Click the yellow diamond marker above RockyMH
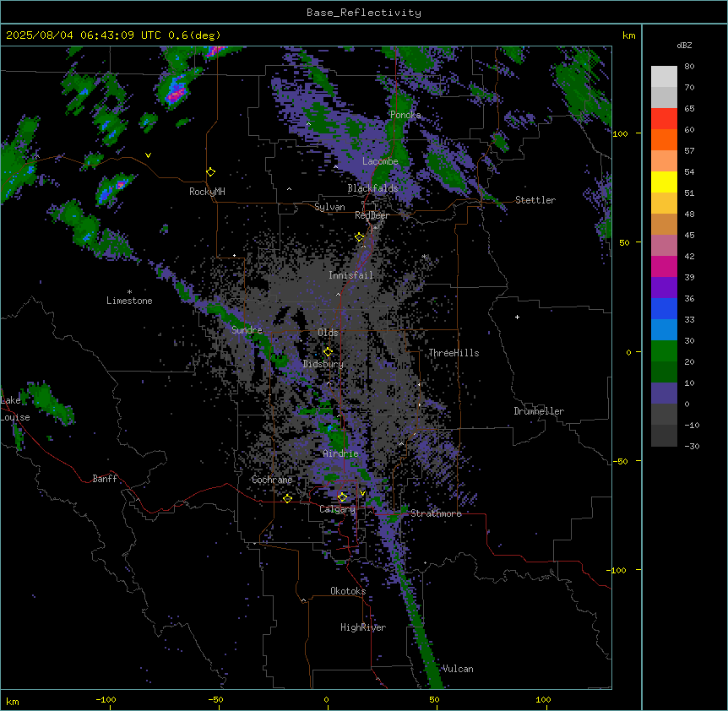728x711 pixels. [210, 172]
